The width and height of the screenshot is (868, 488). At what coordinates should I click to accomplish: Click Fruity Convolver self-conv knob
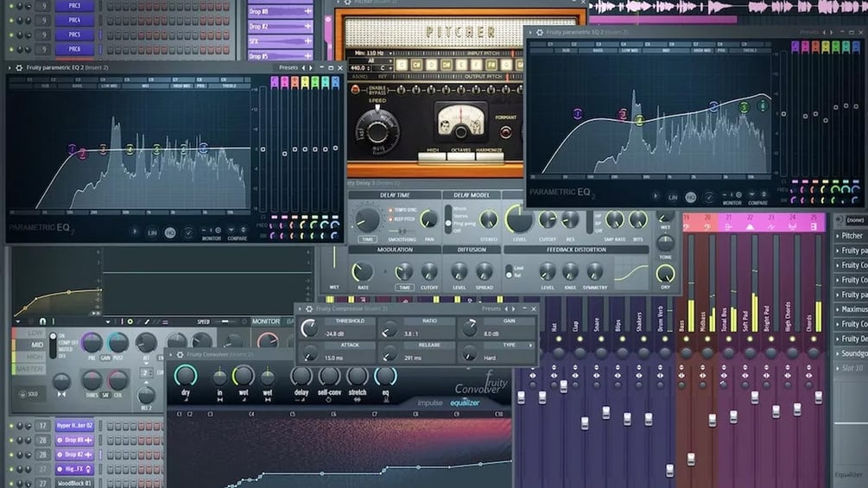coord(329,377)
